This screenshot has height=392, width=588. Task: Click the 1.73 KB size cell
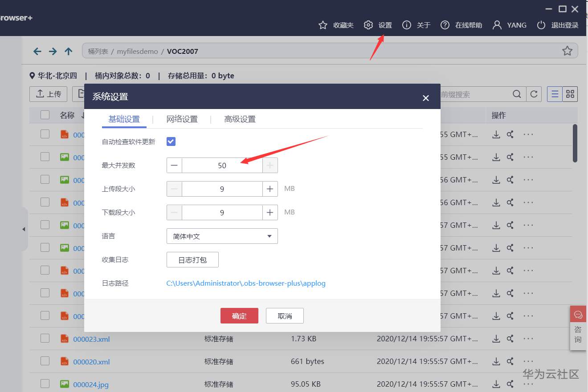(x=304, y=339)
